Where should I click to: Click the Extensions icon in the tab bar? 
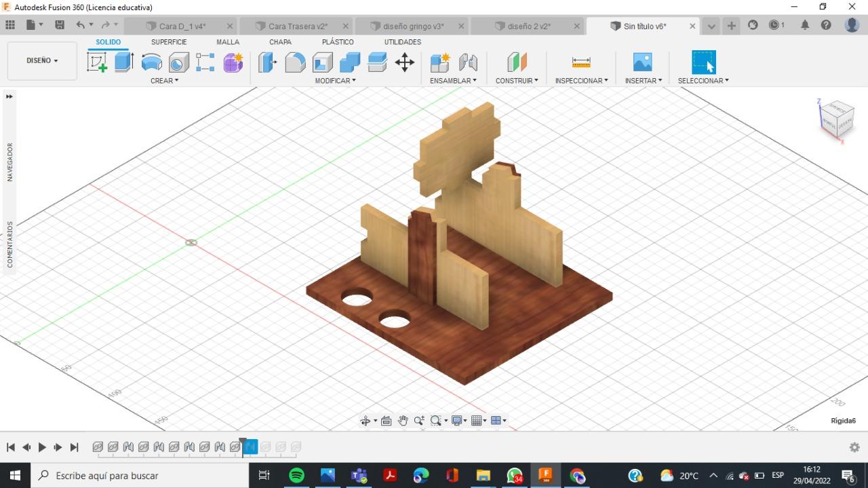click(x=753, y=25)
